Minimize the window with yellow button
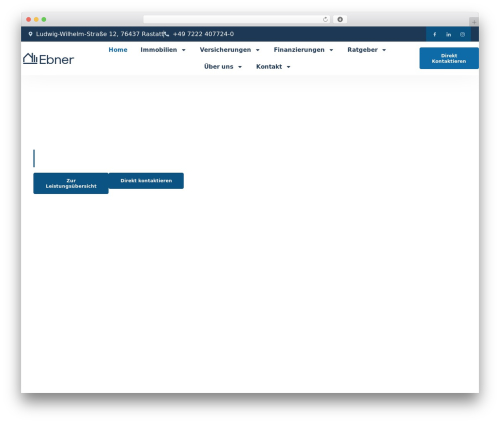500x423 pixels. pos(36,19)
